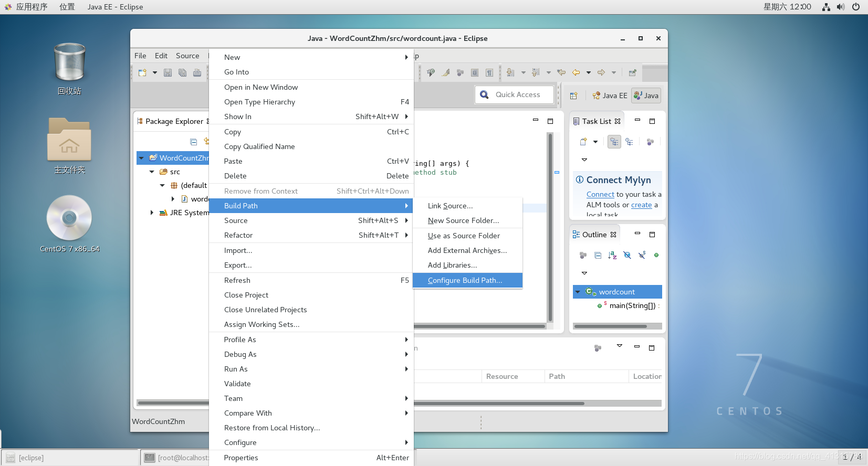Go to Last Edit Location icon
Image resolution: width=868 pixels, height=466 pixels.
pyautogui.click(x=561, y=72)
